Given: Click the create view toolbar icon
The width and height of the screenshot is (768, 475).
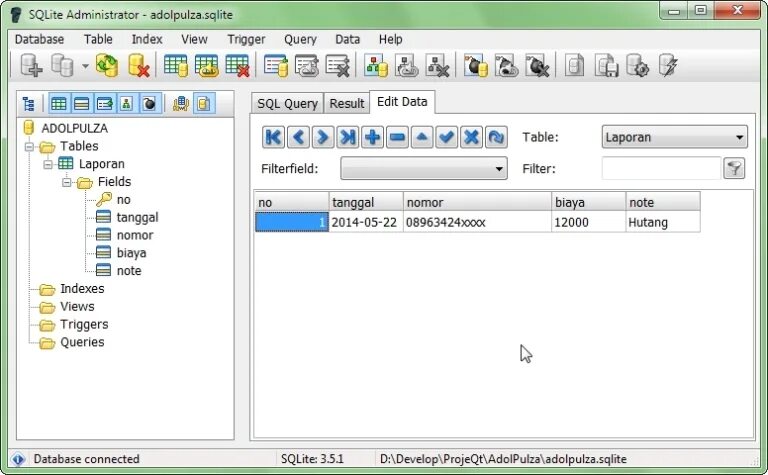Looking at the screenshot, I should tap(376, 65).
